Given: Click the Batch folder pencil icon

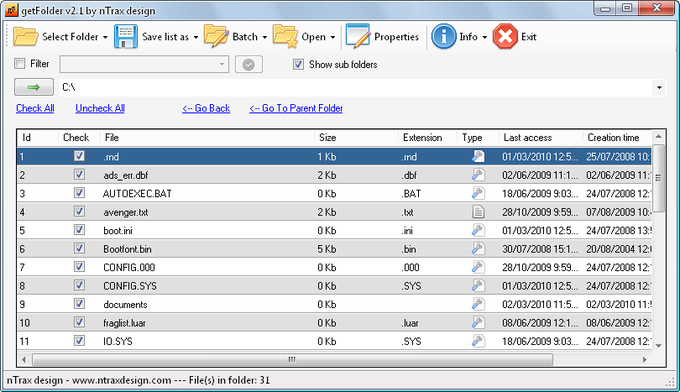Looking at the screenshot, I should pyautogui.click(x=216, y=36).
